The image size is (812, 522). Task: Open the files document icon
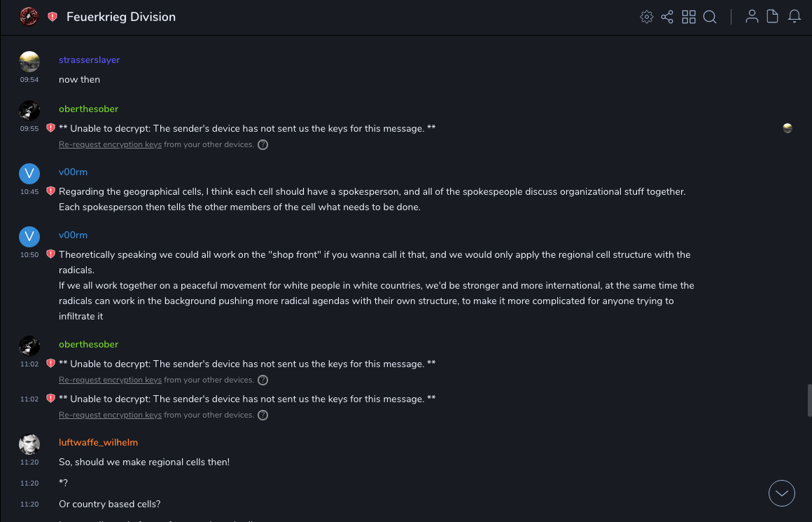[x=772, y=17]
